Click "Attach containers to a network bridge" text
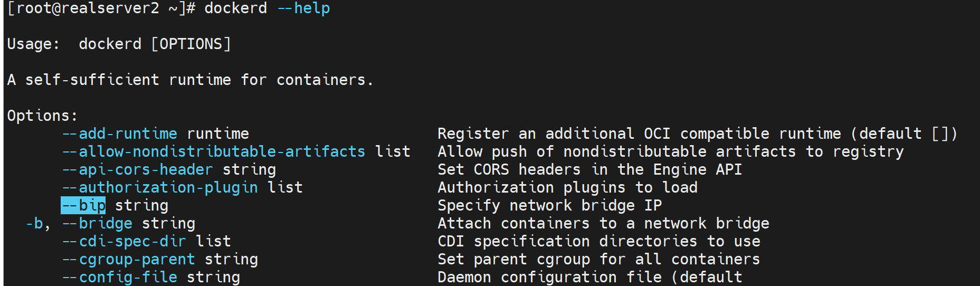This screenshot has height=286, width=980. click(603, 223)
